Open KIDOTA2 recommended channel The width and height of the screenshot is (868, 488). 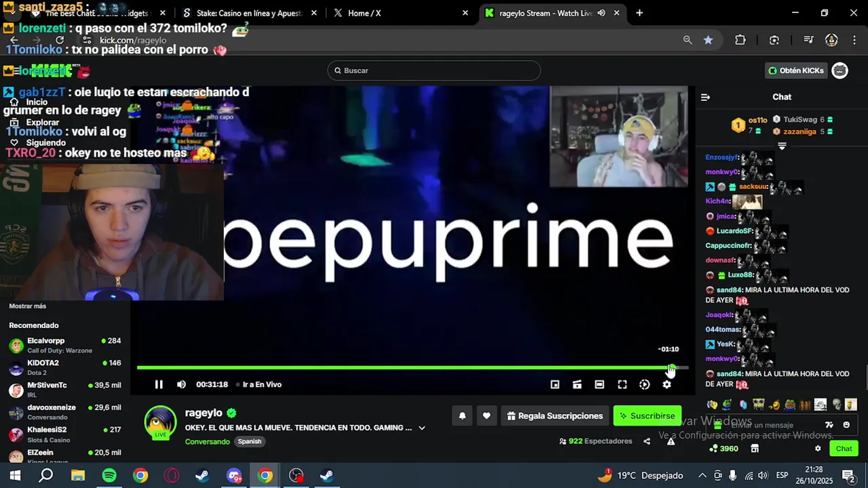point(65,367)
